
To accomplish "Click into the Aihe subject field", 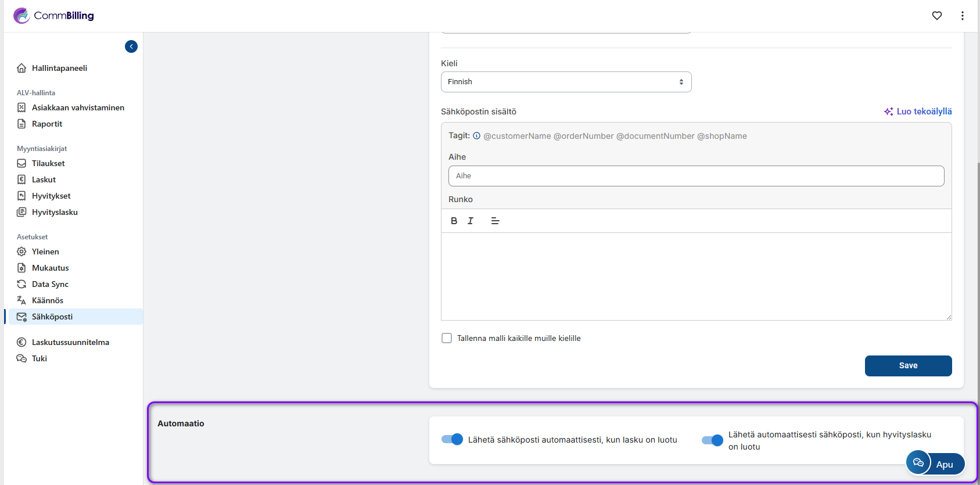I will click(x=696, y=176).
